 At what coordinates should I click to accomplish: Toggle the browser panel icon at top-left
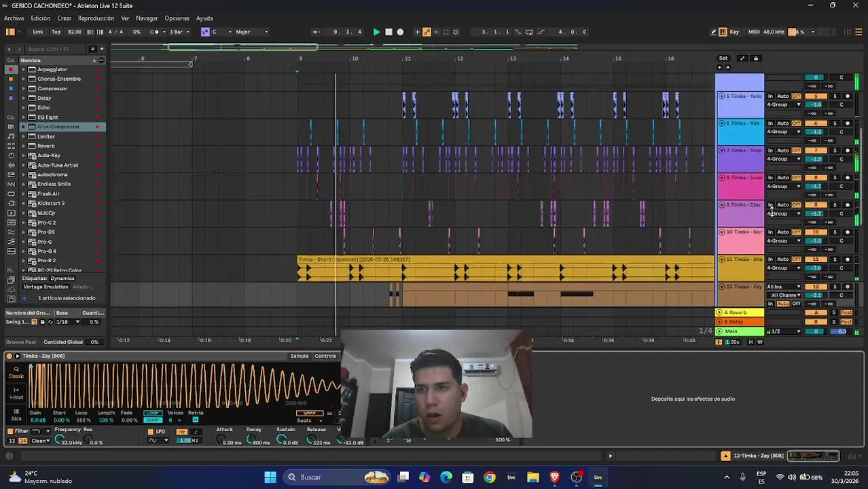pos(10,32)
